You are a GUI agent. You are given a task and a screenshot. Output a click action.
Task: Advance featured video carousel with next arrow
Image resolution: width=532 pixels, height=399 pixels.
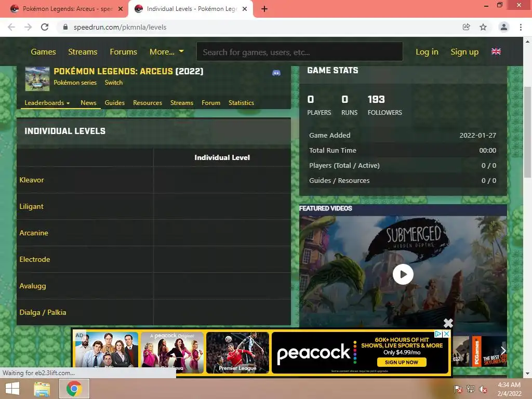pos(503,351)
